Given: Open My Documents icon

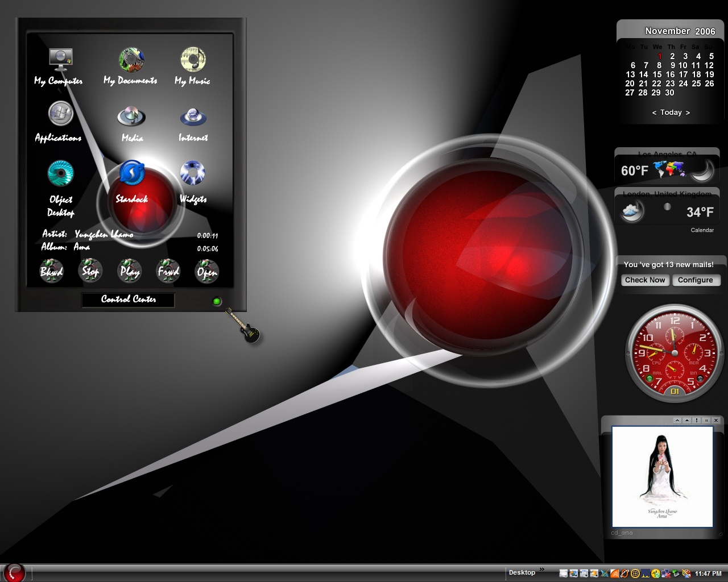Looking at the screenshot, I should 131,60.
